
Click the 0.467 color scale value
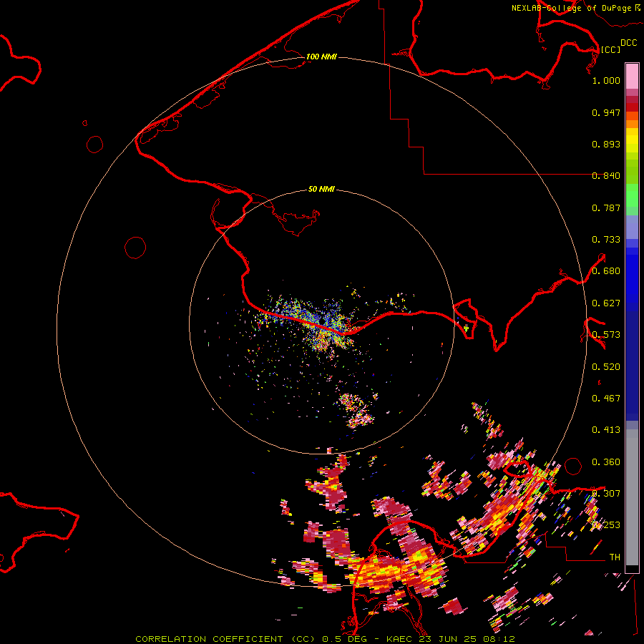[606, 399]
